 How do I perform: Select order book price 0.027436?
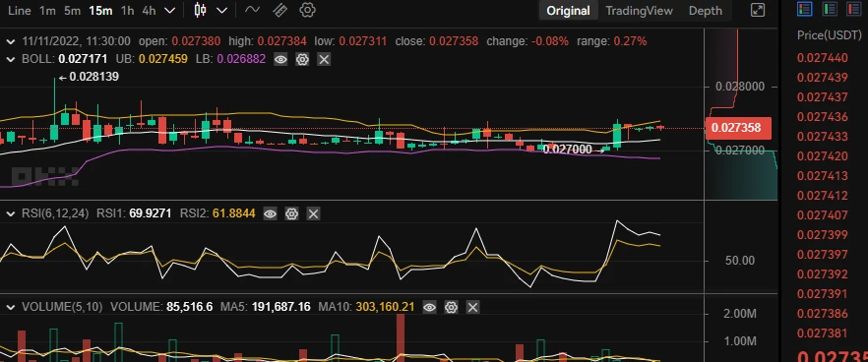coord(822,117)
